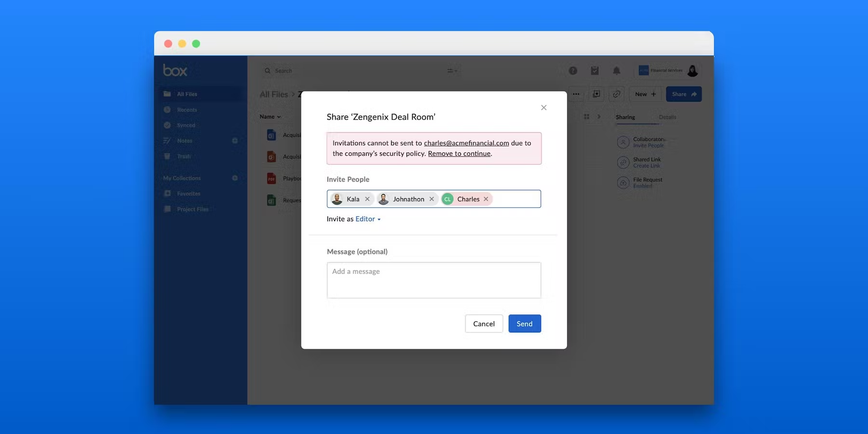The height and width of the screenshot is (434, 868).
Task: Remove Johnathon from the Invite People field
Action: [x=432, y=199]
